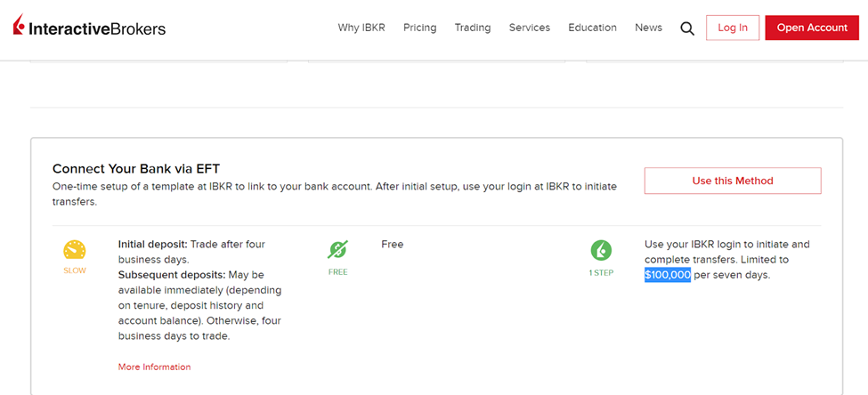Screen dimensions: 868x395
Task: Open the search magnifier icon
Action: pyautogui.click(x=687, y=28)
